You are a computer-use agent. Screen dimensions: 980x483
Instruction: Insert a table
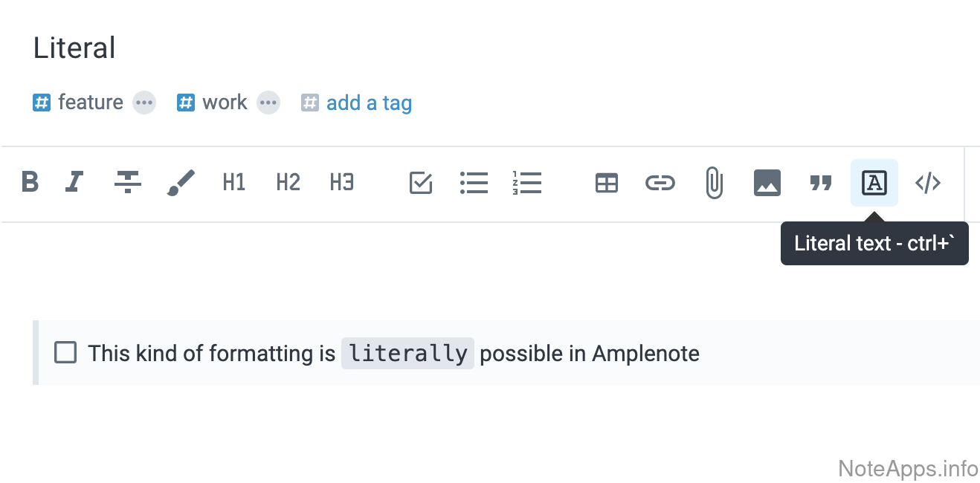(x=607, y=183)
